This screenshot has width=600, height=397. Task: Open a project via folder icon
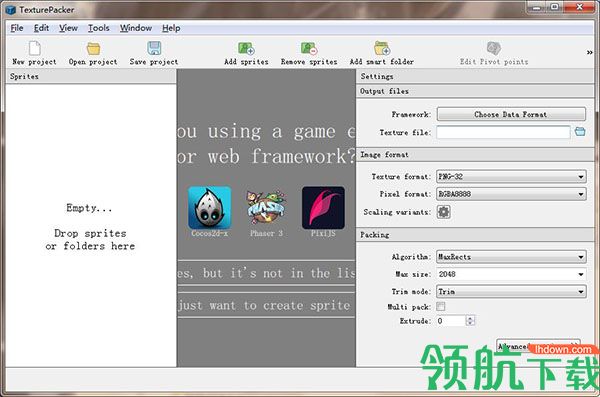click(93, 49)
